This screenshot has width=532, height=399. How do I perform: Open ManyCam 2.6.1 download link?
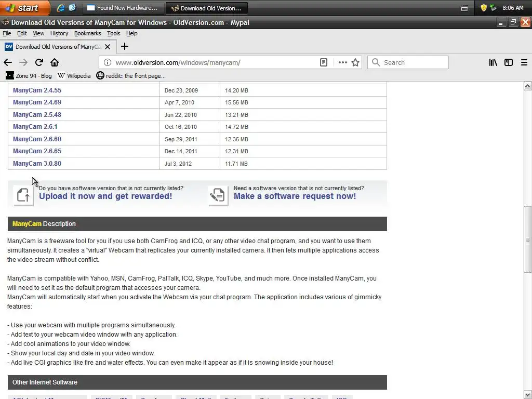click(x=35, y=127)
